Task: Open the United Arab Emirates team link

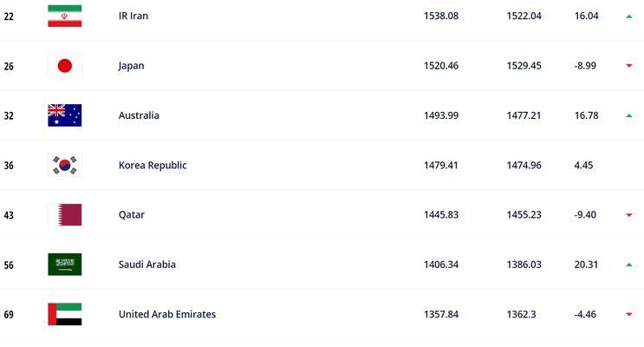Action: pos(166,314)
